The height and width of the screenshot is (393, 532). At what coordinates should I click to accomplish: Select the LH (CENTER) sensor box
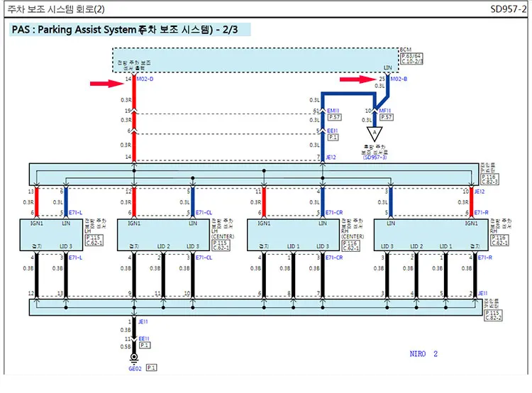tap(164, 235)
